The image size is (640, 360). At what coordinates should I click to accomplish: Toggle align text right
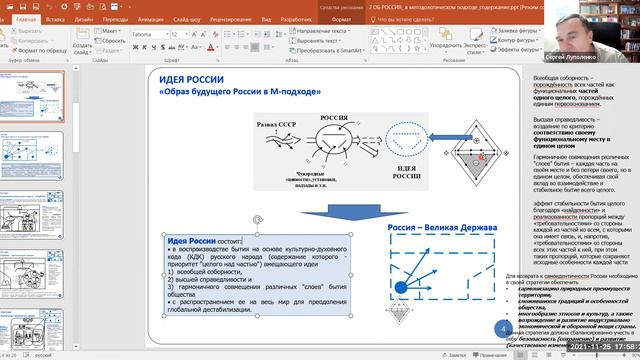pos(245,47)
